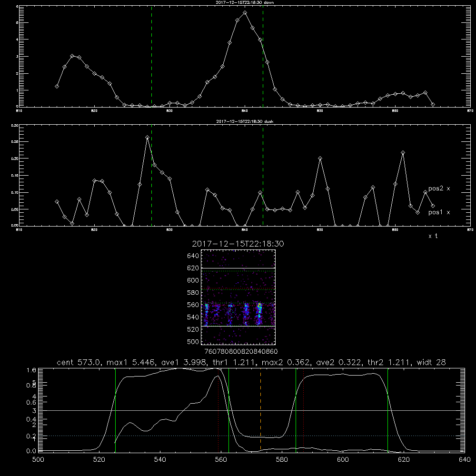Click the '560' y-axis label beside spectrogram image
476x476 pixels.
[193, 305]
